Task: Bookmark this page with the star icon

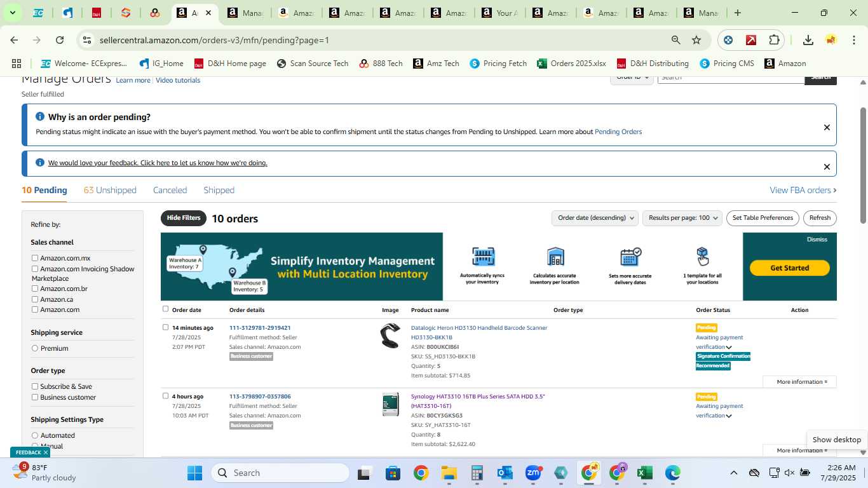Action: pyautogui.click(x=696, y=40)
